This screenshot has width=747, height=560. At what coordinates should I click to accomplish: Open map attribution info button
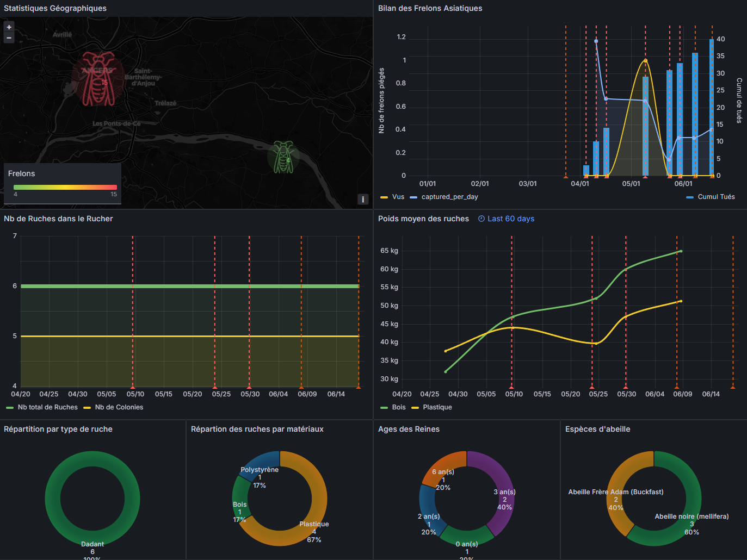tap(363, 200)
